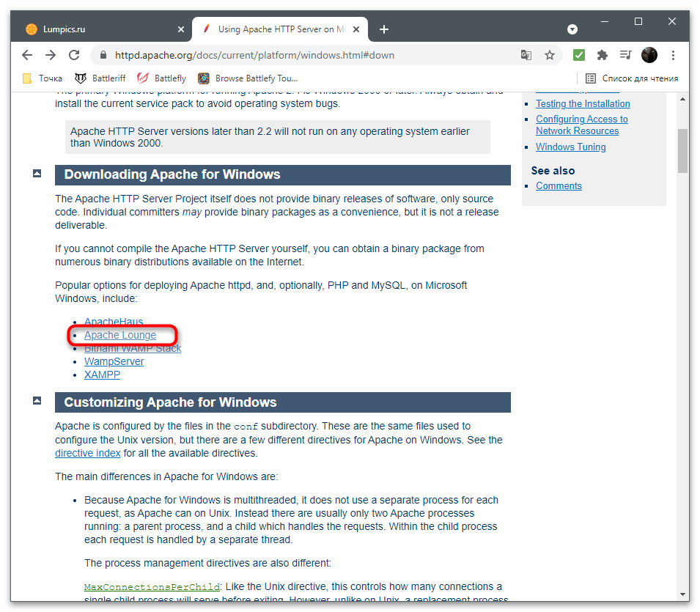The image size is (700, 612).
Task: Follow the ApacheHaus link
Action: point(114,322)
